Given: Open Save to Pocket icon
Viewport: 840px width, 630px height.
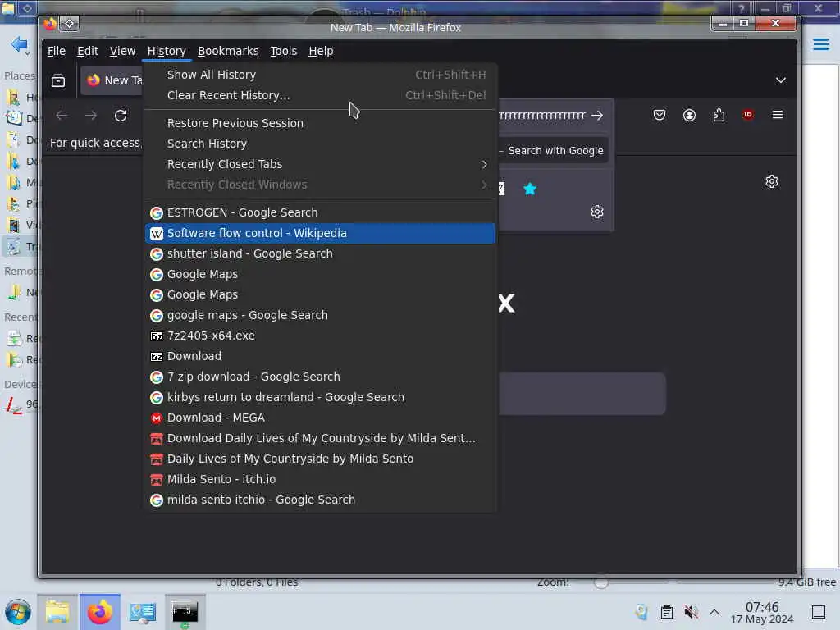Looking at the screenshot, I should pos(660,115).
